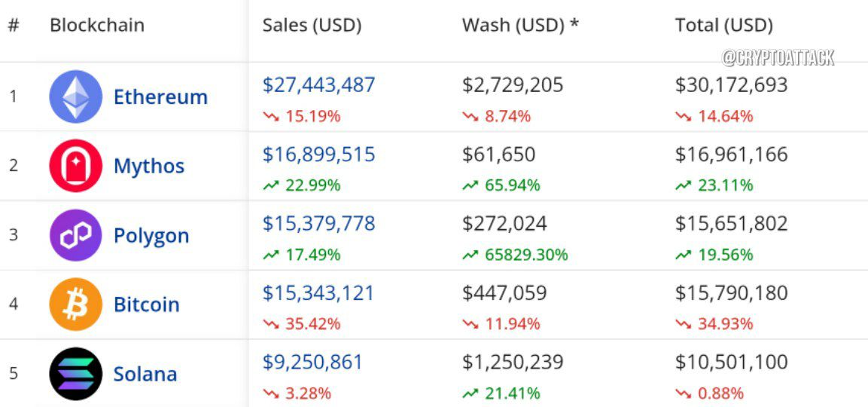Click the # rank column header

click(x=14, y=25)
